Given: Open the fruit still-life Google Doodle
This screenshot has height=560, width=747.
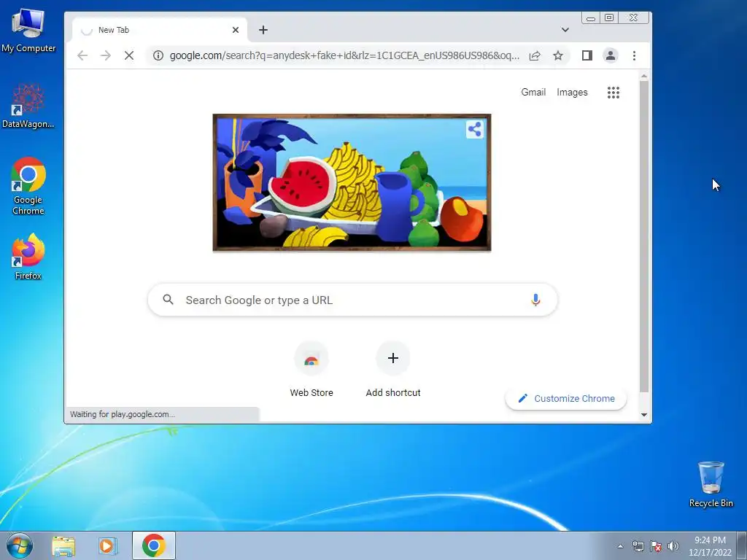Looking at the screenshot, I should pos(352,182).
